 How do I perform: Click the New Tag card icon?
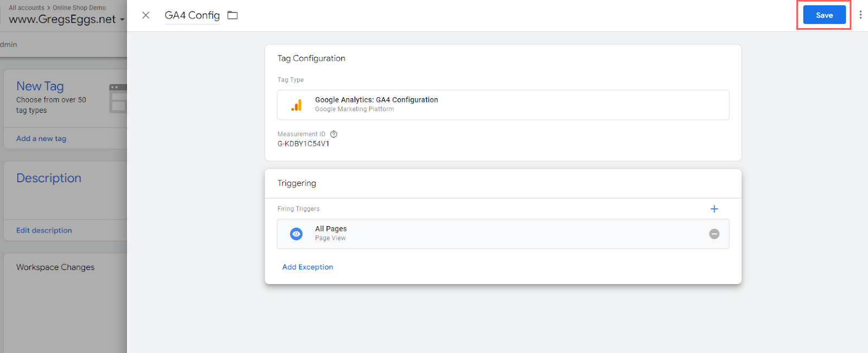tap(118, 98)
